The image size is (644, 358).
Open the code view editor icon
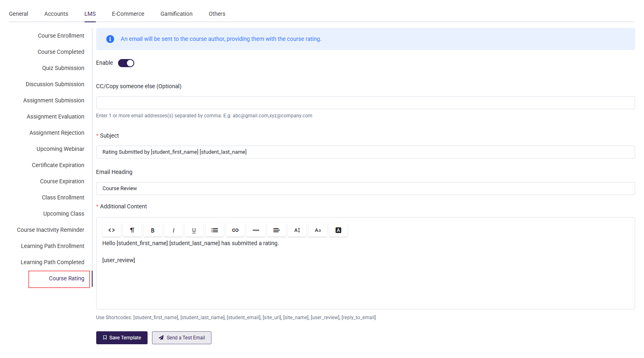pyautogui.click(x=112, y=230)
